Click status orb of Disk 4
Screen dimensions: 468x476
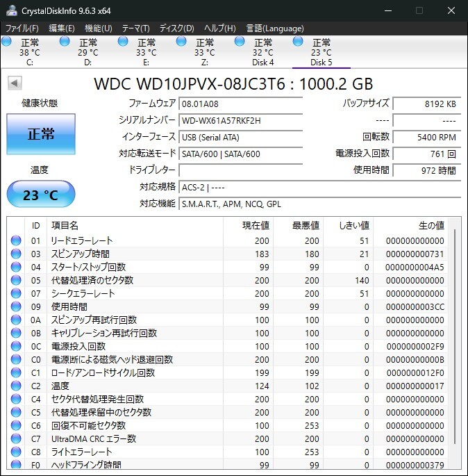pyautogui.click(x=240, y=41)
